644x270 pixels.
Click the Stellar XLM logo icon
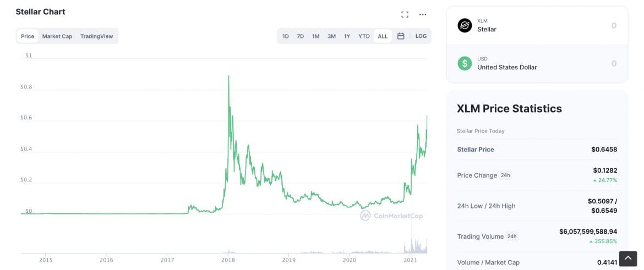(465, 25)
